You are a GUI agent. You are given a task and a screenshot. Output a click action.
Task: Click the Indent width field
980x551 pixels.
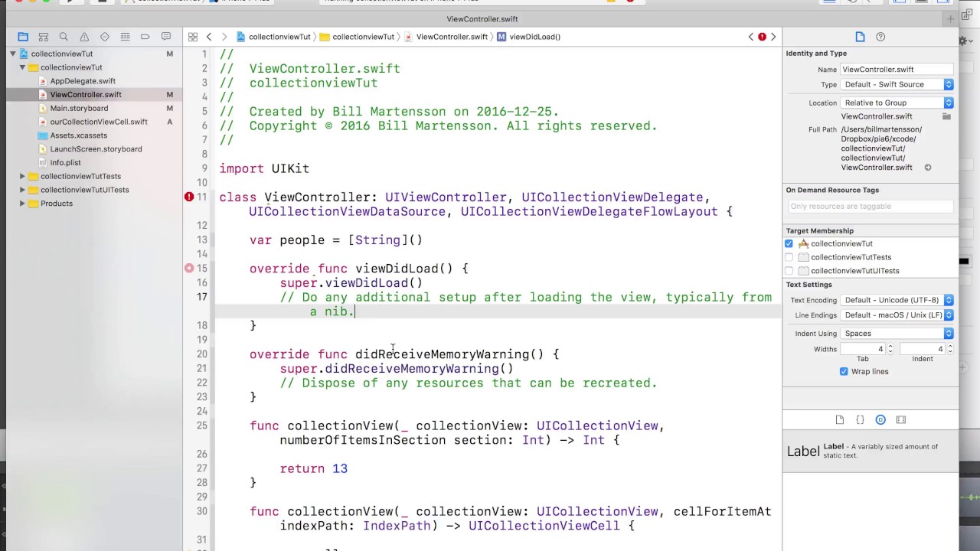pos(923,349)
